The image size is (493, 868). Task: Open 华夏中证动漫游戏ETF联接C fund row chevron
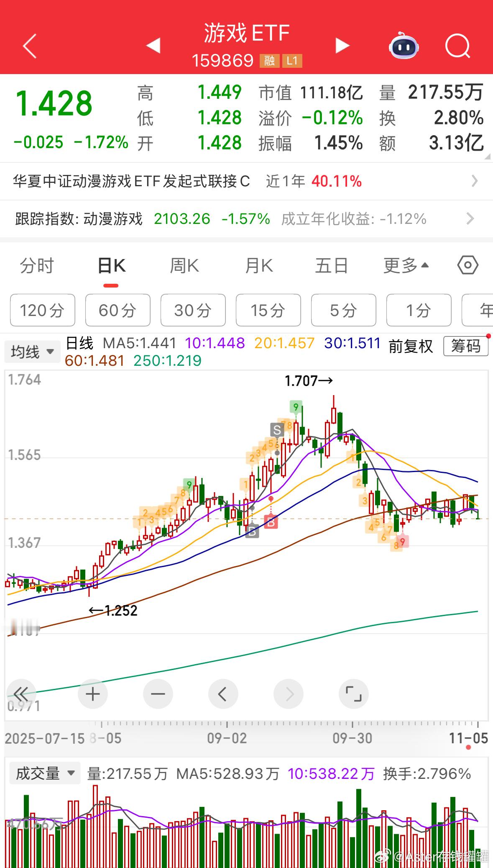(475, 181)
